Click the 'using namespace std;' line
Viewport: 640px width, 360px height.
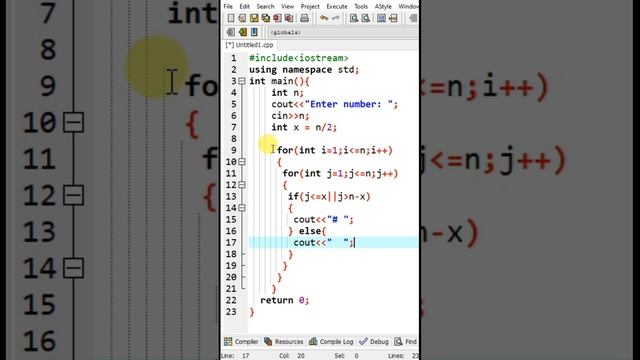tap(304, 70)
